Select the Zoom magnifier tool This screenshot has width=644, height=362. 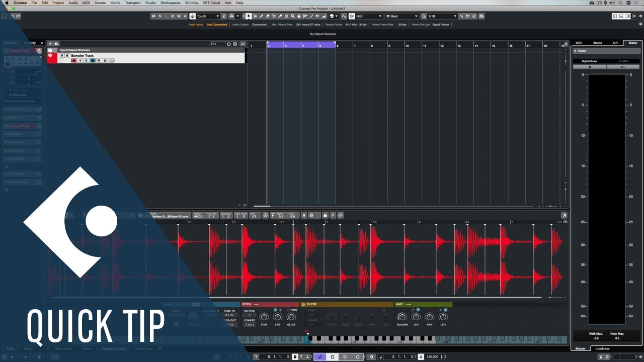coord(292,16)
